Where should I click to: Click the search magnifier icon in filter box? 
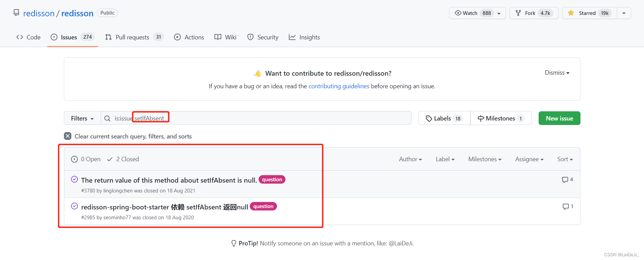click(x=107, y=118)
